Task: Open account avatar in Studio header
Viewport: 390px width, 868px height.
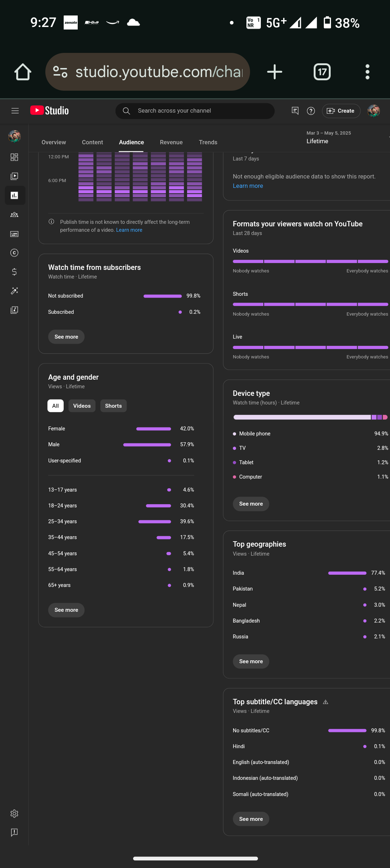Action: coord(374,111)
